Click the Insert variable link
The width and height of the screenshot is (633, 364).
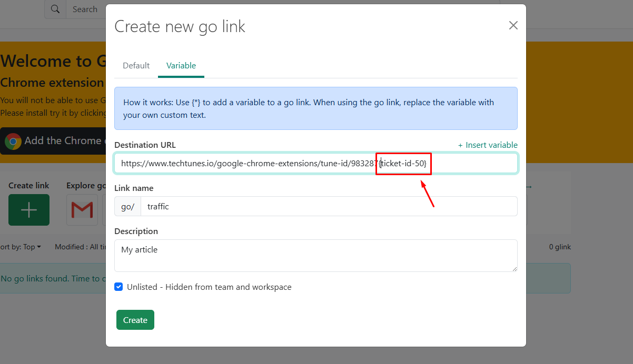click(488, 145)
